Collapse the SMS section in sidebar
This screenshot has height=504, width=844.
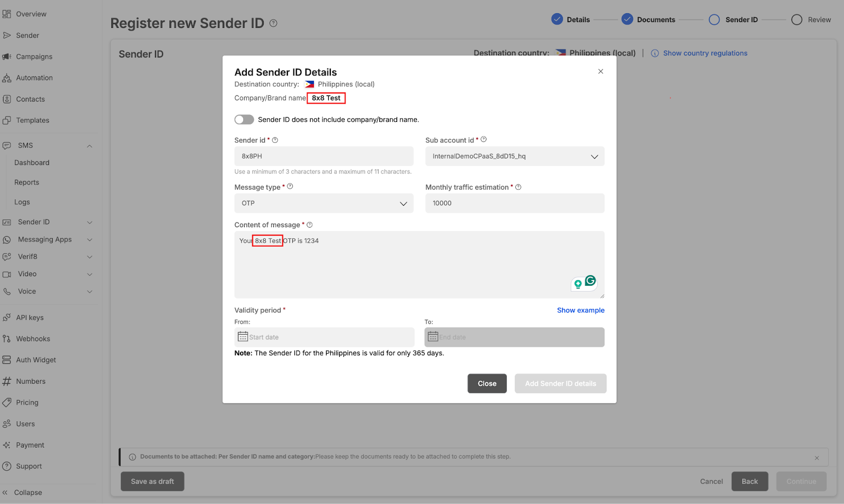90,146
